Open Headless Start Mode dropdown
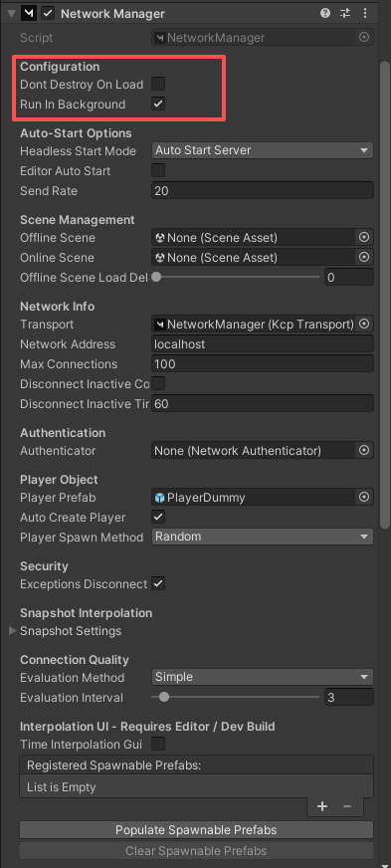The height and width of the screenshot is (868, 391). tap(262, 150)
